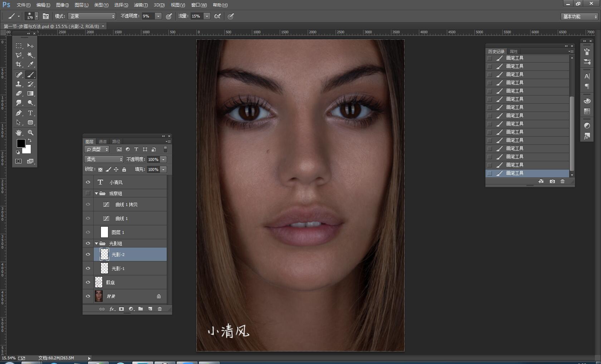Toggle visibility of 图层 1
This screenshot has width=601, height=364.
pyautogui.click(x=88, y=232)
